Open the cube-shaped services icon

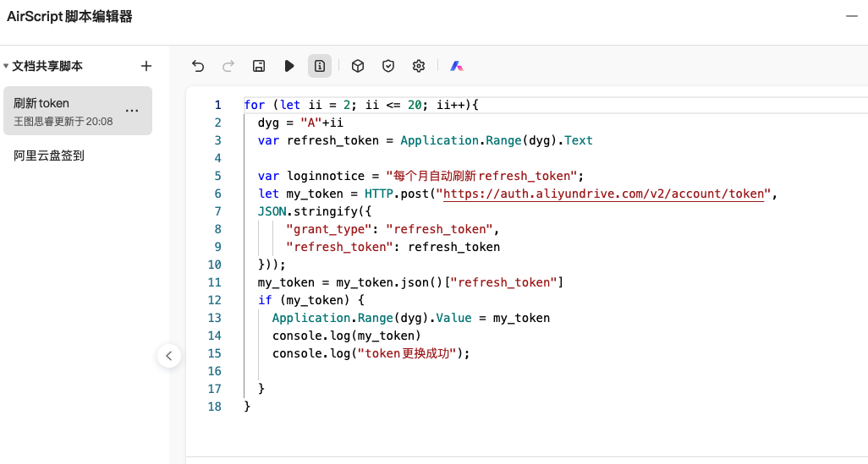tap(358, 66)
